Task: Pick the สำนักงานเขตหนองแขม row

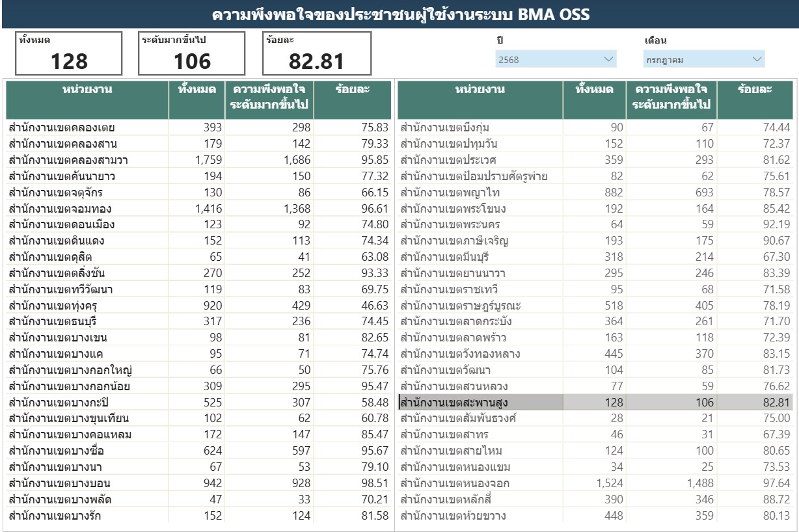Action: (x=595, y=468)
